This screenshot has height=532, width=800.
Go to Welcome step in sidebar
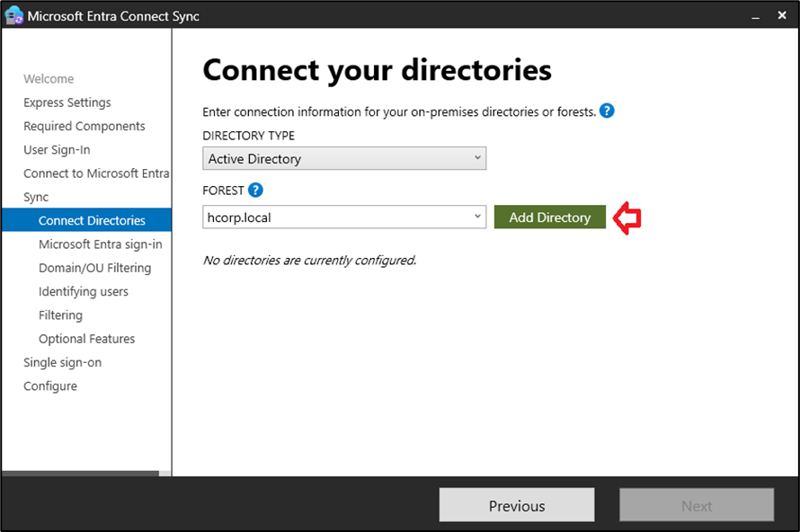coord(49,79)
